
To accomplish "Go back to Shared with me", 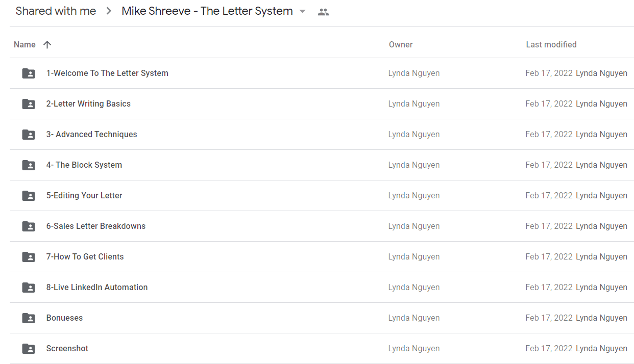I will [56, 11].
